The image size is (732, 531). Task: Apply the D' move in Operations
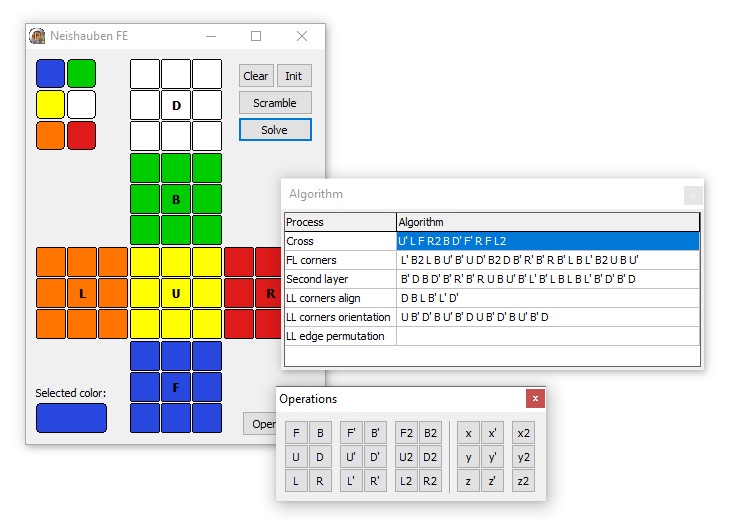375,457
